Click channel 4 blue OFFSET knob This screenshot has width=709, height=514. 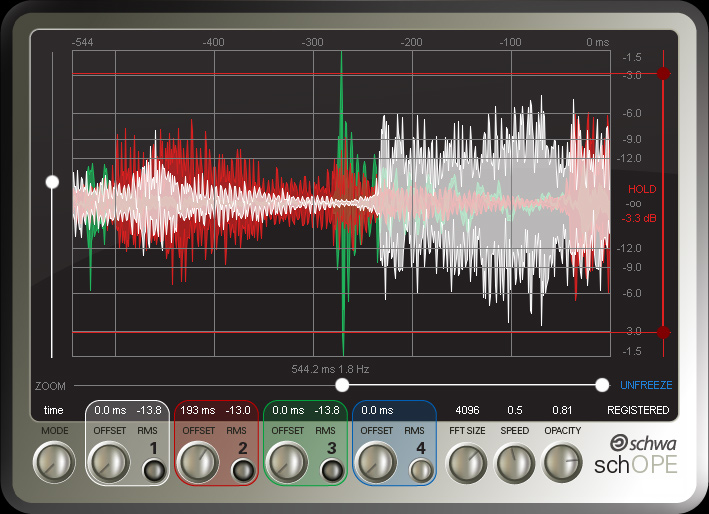click(x=375, y=463)
